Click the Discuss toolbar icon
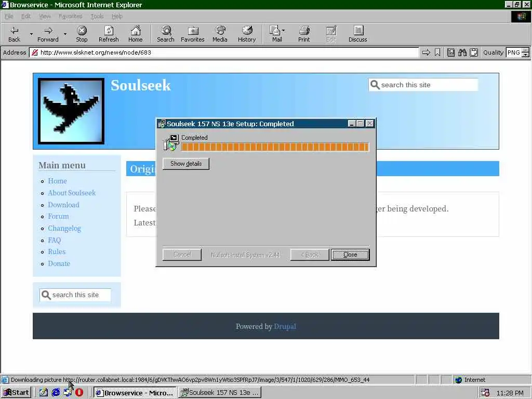 (357, 34)
